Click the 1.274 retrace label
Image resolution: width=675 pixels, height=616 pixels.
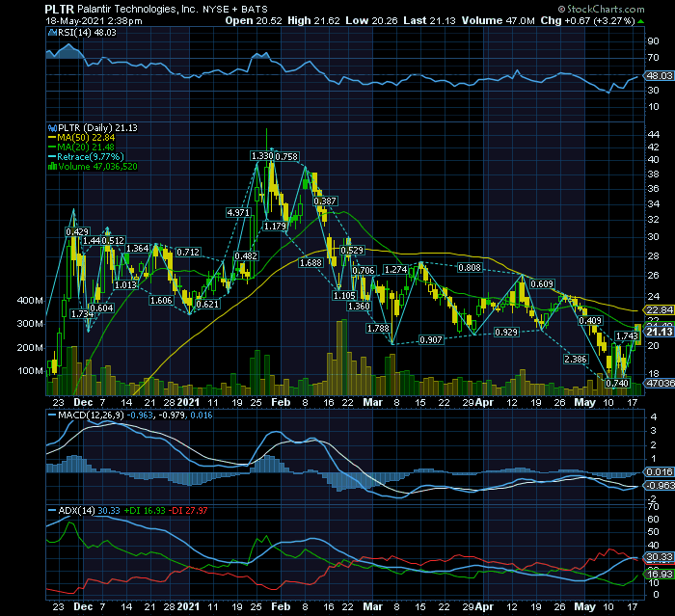pos(395,270)
